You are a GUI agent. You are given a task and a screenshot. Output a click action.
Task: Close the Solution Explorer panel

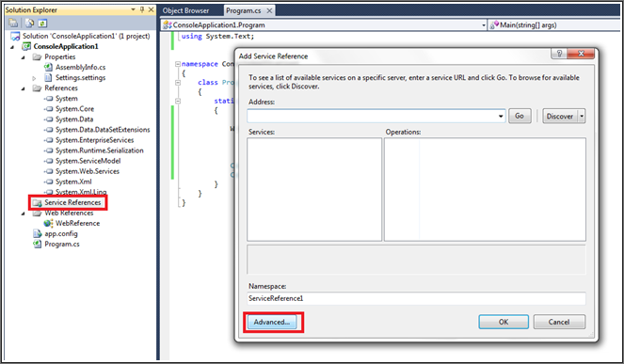click(x=152, y=9)
